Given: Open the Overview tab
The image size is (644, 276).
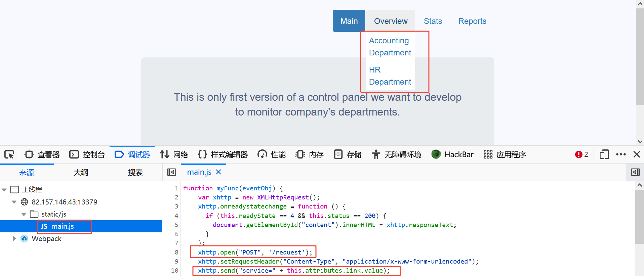Looking at the screenshot, I should (x=391, y=21).
